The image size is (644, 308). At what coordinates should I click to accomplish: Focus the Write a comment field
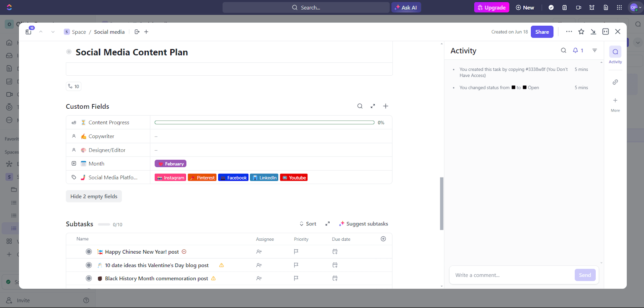[512, 275]
